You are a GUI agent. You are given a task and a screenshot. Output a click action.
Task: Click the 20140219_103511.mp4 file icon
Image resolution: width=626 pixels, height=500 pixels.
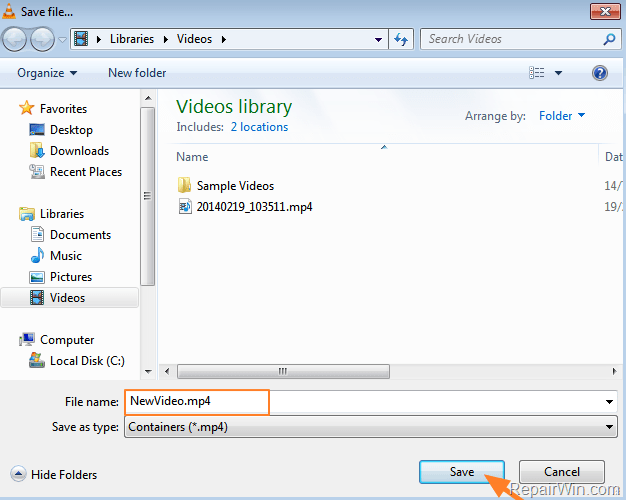tap(184, 206)
